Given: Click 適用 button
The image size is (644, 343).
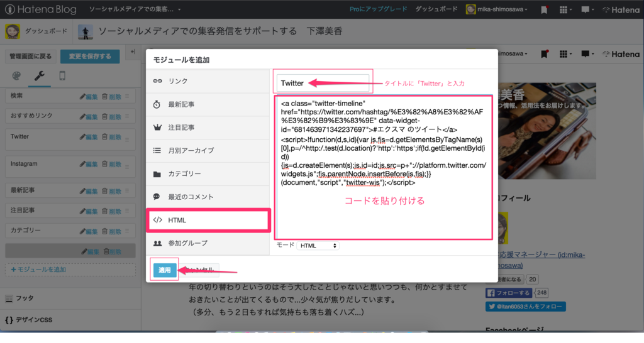Looking at the screenshot, I should tap(164, 270).
